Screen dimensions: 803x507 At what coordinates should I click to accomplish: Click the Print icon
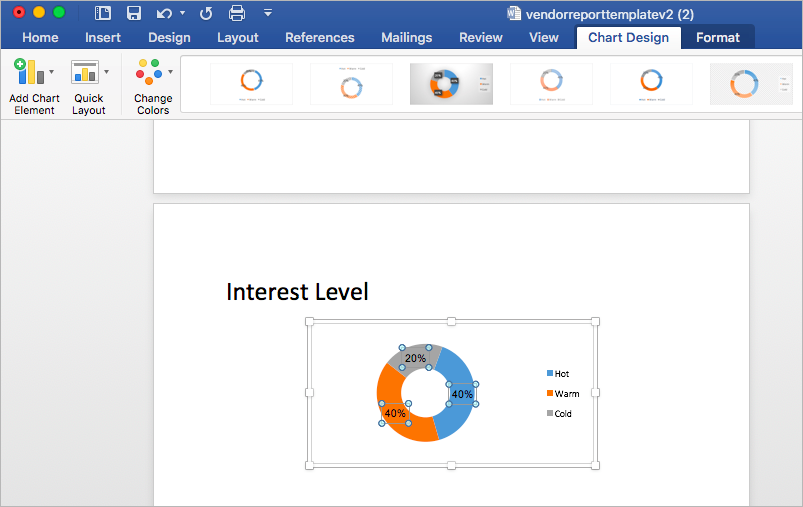pos(237,13)
